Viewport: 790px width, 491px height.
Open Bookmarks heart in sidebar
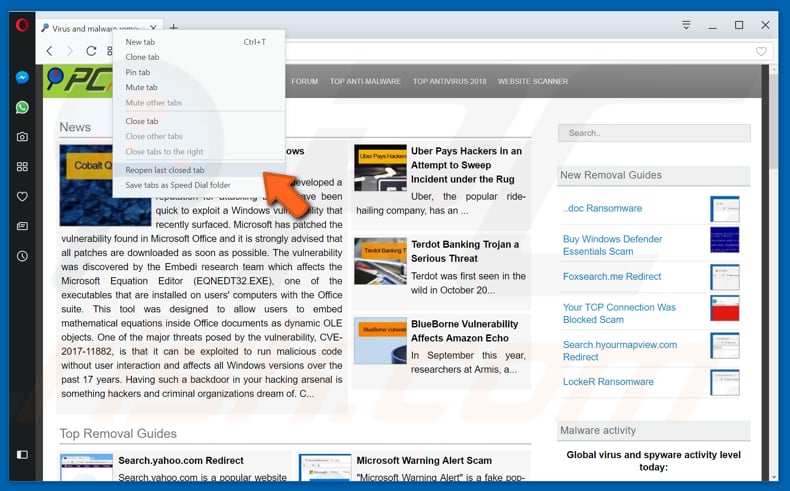click(x=22, y=196)
